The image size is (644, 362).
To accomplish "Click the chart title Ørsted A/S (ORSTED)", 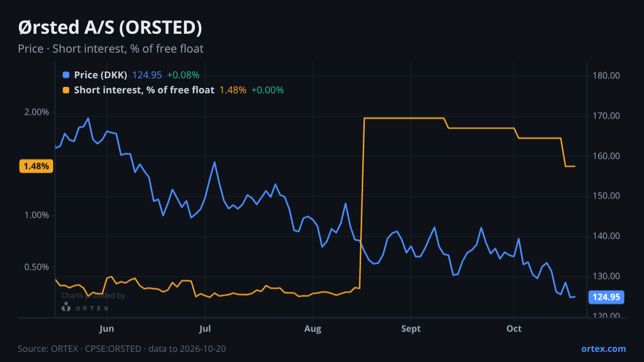I will point(110,27).
